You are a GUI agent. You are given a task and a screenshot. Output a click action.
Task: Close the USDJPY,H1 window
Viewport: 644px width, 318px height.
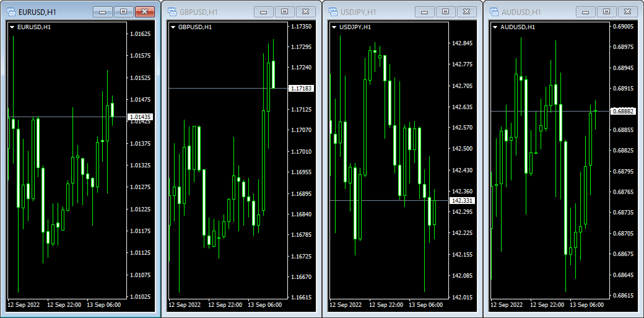click(x=467, y=12)
